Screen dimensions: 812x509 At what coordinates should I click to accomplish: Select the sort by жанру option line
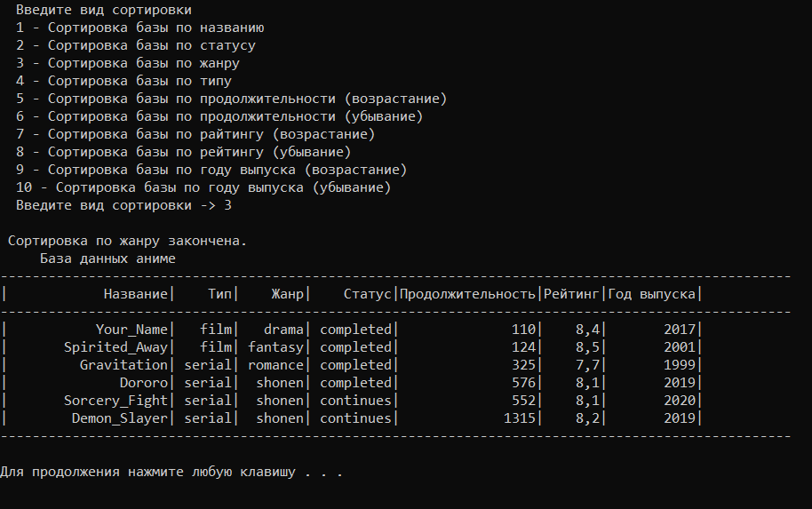click(128, 63)
